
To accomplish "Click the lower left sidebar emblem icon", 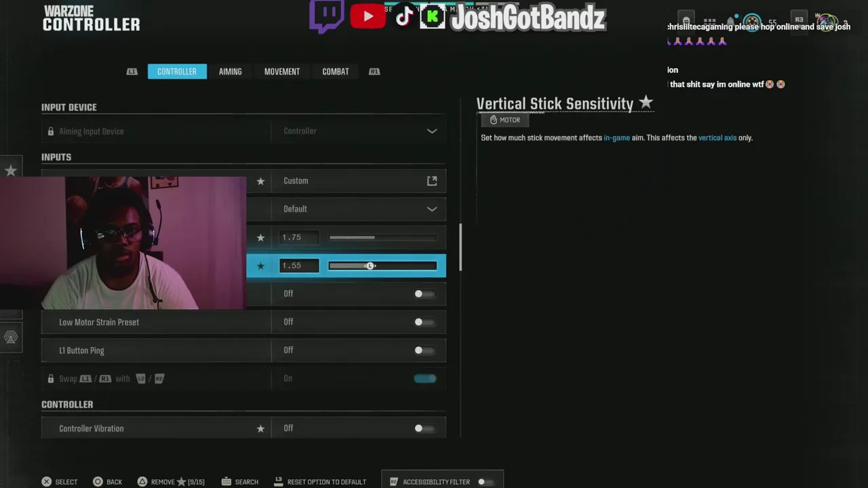I will pos(11,338).
